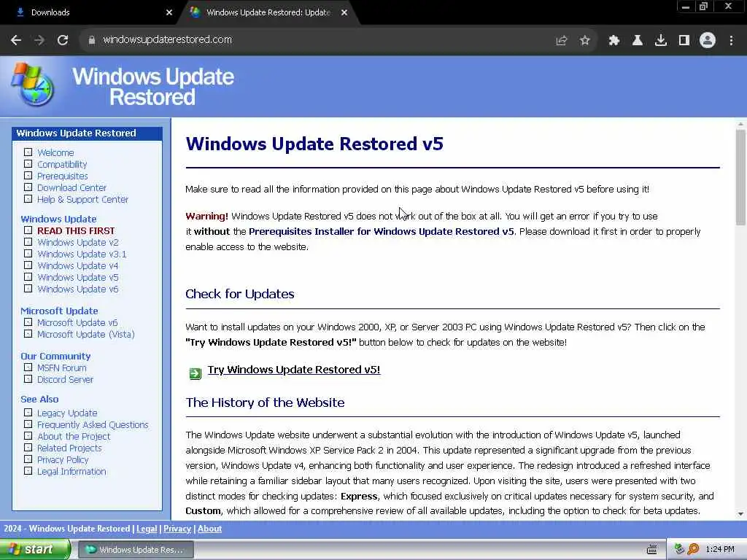The image size is (747, 560).
Task: Click the page scrollbar thumb
Action: 740,177
